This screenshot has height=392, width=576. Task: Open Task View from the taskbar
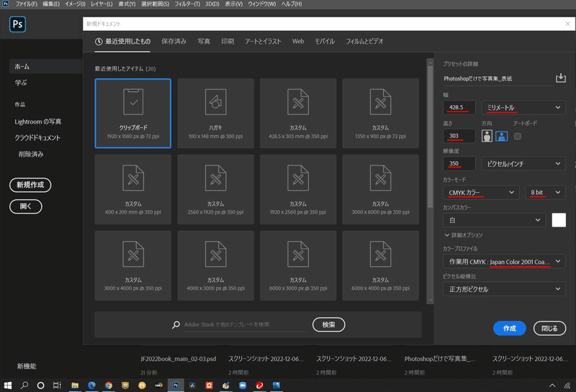tap(57, 386)
